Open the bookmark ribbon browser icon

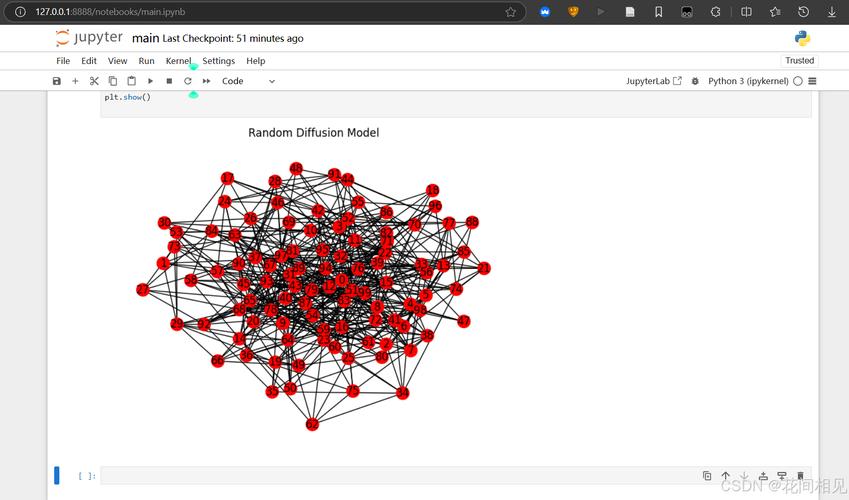coord(658,11)
